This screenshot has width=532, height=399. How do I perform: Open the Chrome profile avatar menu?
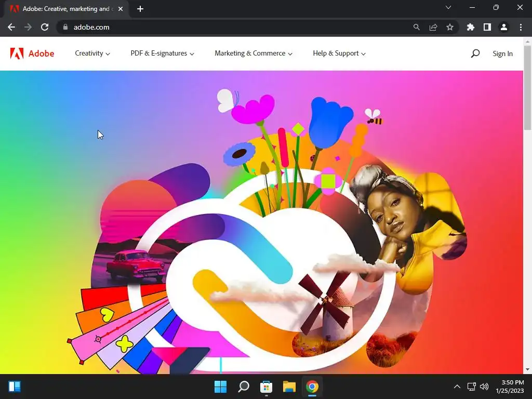[x=504, y=27]
